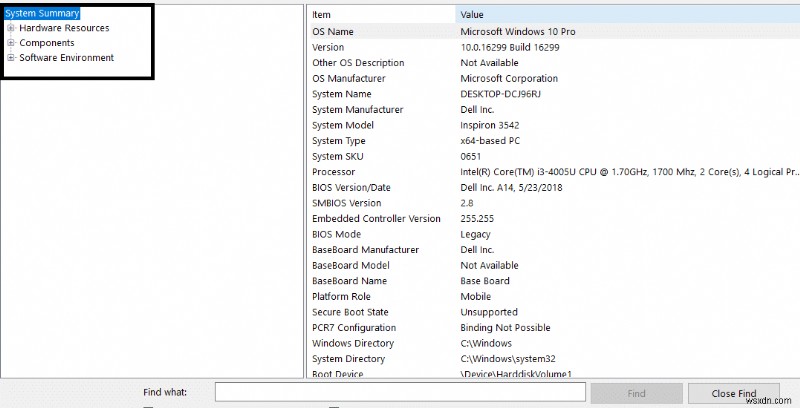
Task: Select System Summary in the tree
Action: click(42, 13)
